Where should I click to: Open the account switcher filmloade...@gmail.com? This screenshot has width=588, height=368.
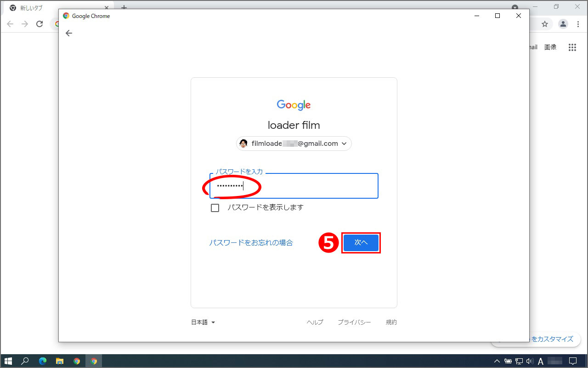click(294, 144)
